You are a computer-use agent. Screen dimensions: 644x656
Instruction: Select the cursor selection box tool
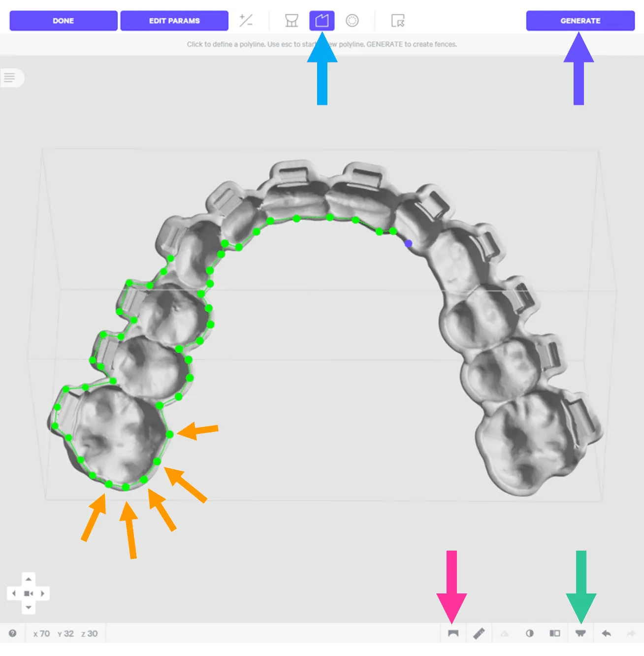click(398, 21)
